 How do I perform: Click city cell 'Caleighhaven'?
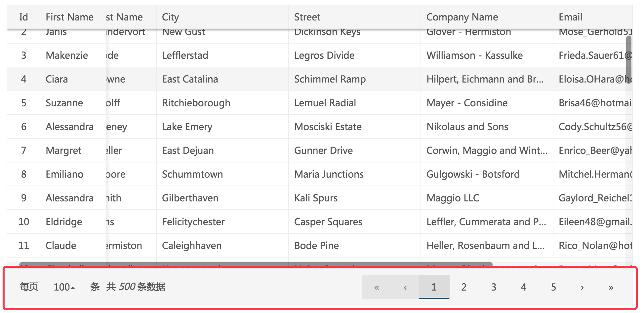coord(222,246)
